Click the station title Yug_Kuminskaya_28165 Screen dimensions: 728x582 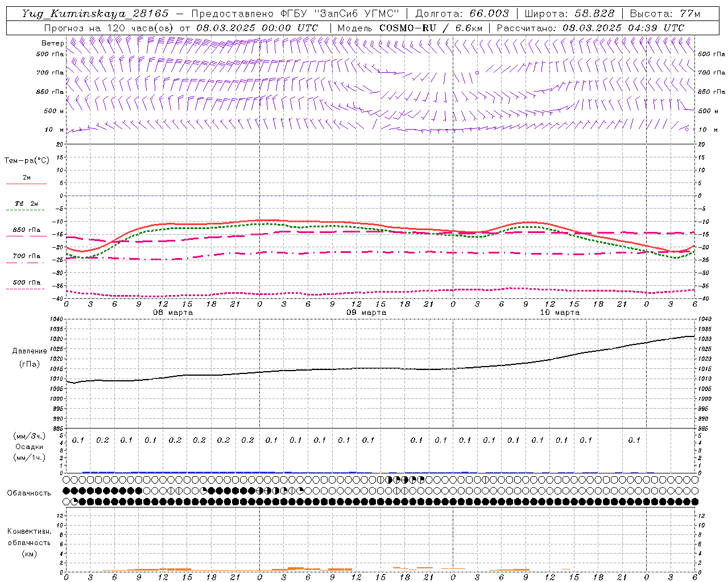(x=96, y=14)
